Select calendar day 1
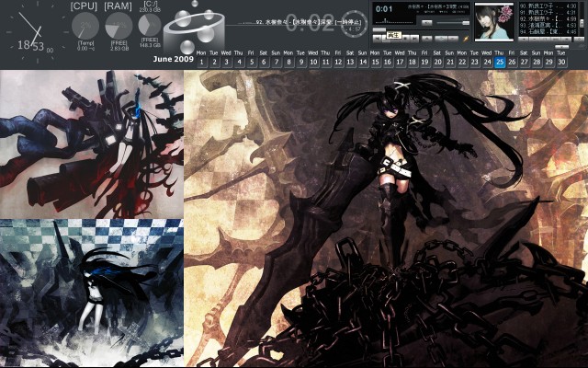 pyautogui.click(x=202, y=62)
